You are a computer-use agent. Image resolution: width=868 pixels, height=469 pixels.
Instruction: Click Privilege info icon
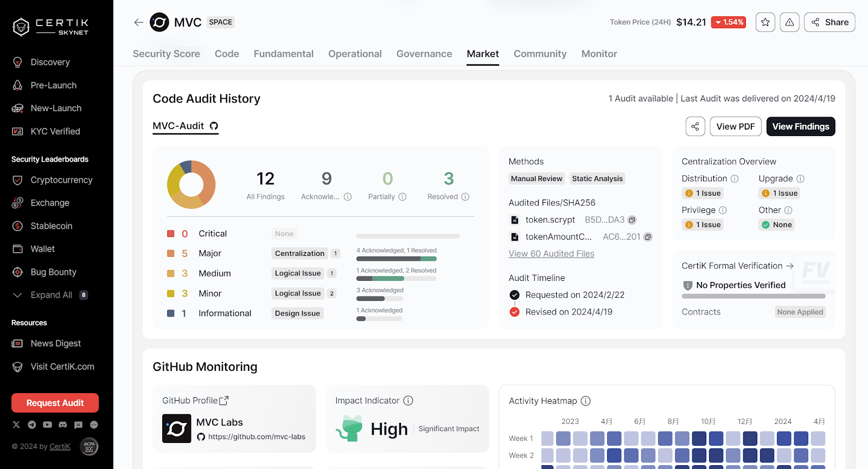point(723,210)
